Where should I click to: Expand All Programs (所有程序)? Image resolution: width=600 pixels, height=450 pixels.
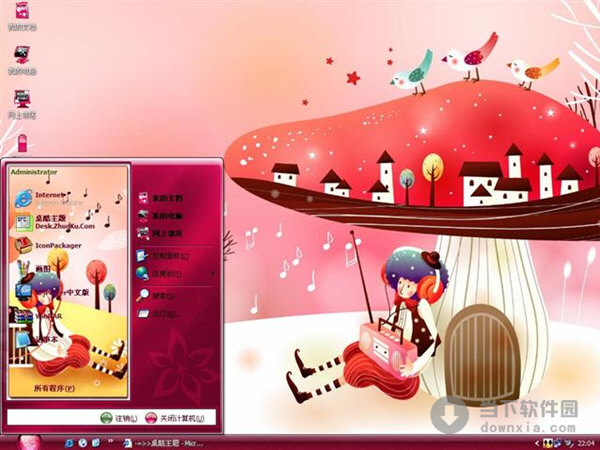click(x=54, y=388)
